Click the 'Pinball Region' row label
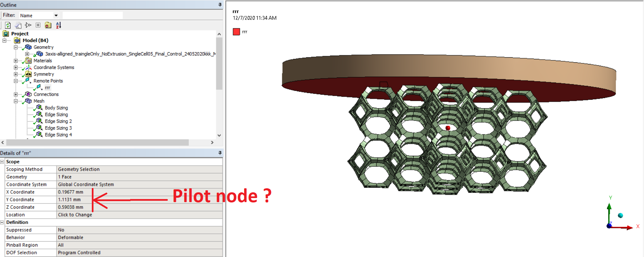 point(22,245)
